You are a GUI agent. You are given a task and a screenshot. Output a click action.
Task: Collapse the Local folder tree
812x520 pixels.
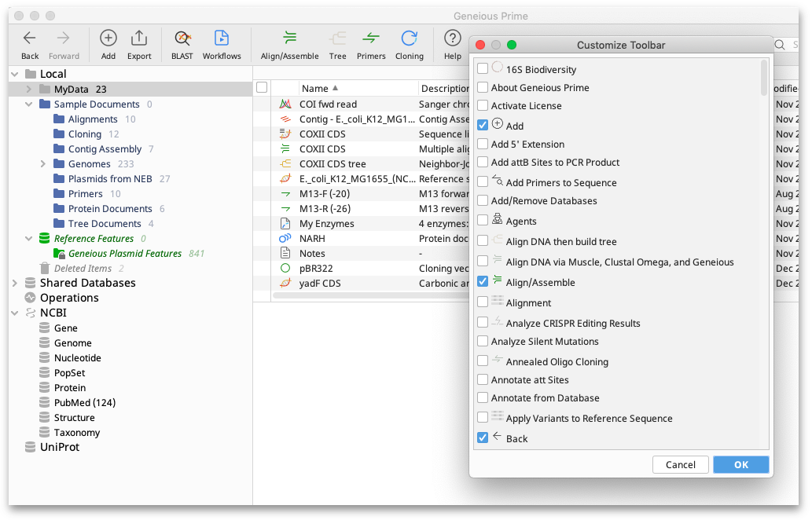point(14,75)
